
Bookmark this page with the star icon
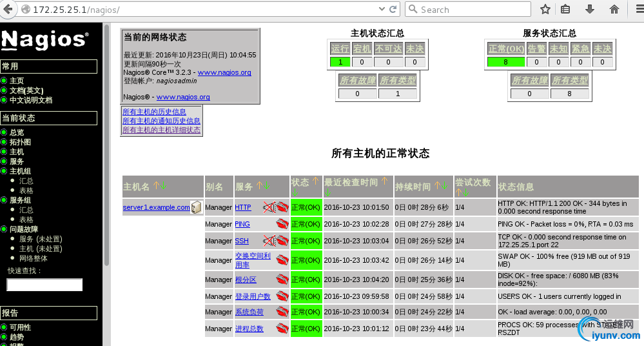click(545, 10)
